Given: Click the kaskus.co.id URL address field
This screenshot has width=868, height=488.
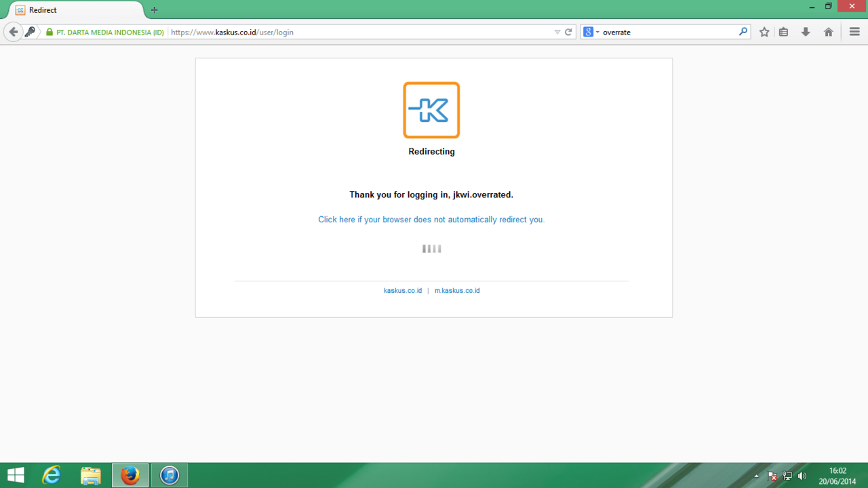Looking at the screenshot, I should coord(359,32).
